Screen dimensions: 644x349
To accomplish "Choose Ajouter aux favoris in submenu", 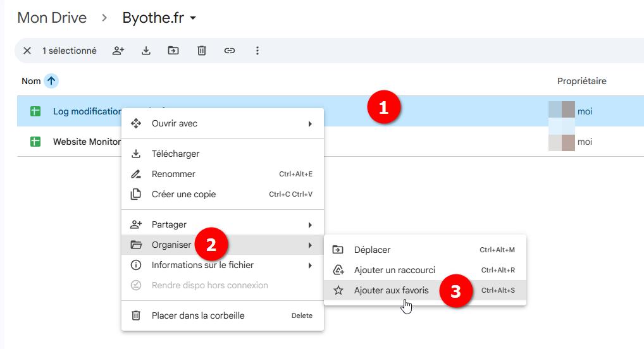I will coord(425,290).
